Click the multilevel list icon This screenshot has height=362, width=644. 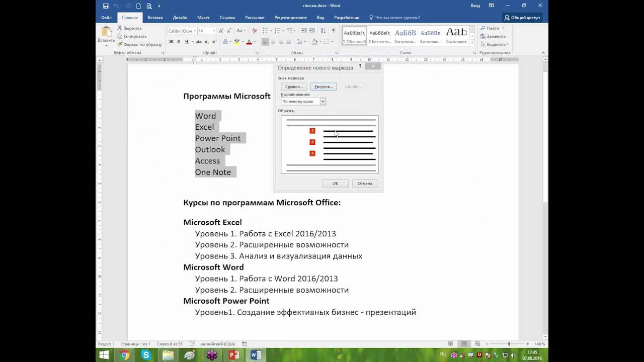pyautogui.click(x=290, y=31)
